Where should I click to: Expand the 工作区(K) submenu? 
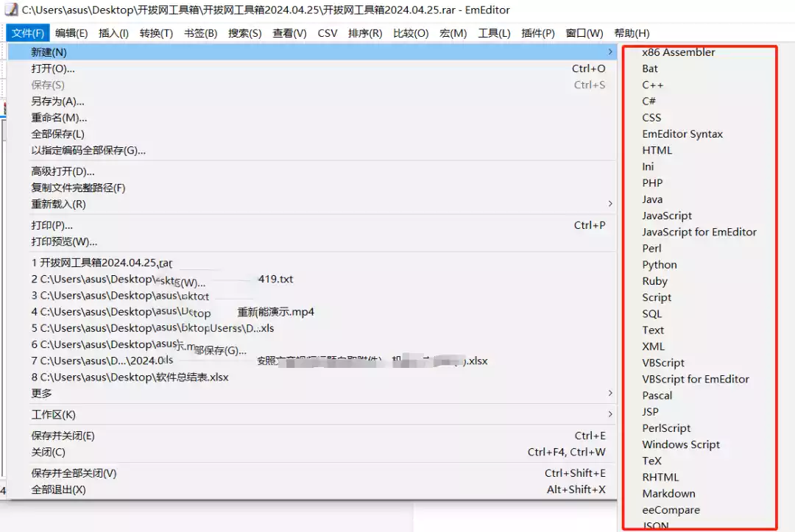click(610, 414)
